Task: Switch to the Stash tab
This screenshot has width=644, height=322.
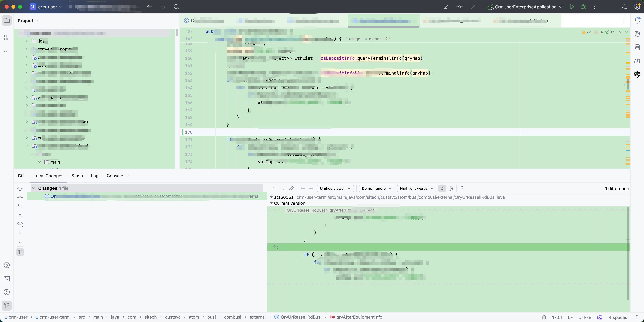Action: pos(77,176)
